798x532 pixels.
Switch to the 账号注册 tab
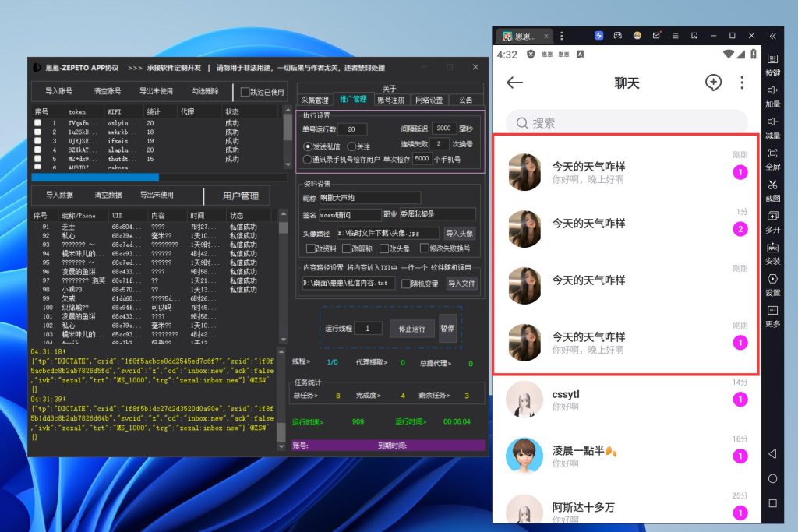(391, 100)
